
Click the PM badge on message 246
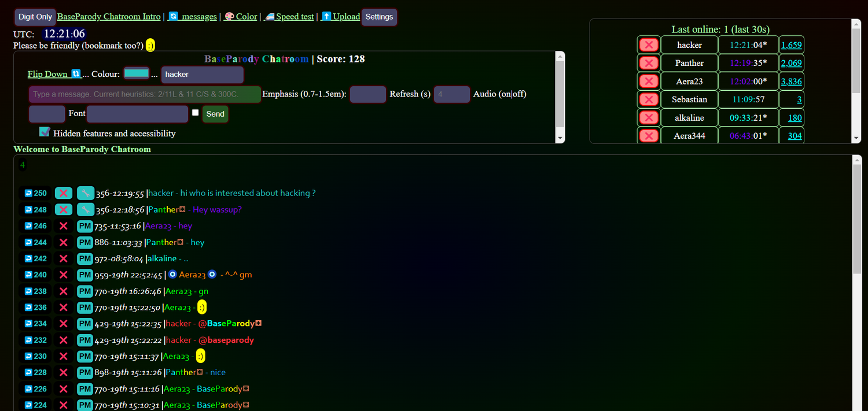tap(84, 226)
